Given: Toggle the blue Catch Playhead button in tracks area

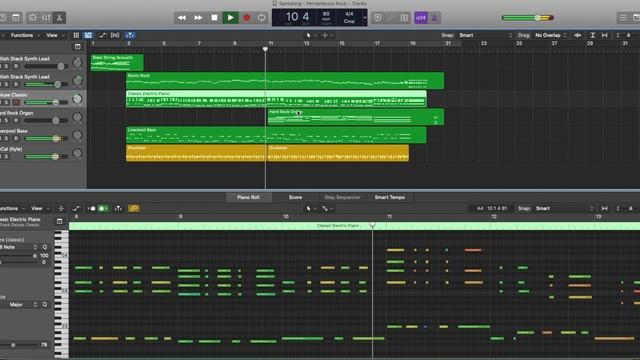Looking at the screenshot, I should (x=129, y=36).
